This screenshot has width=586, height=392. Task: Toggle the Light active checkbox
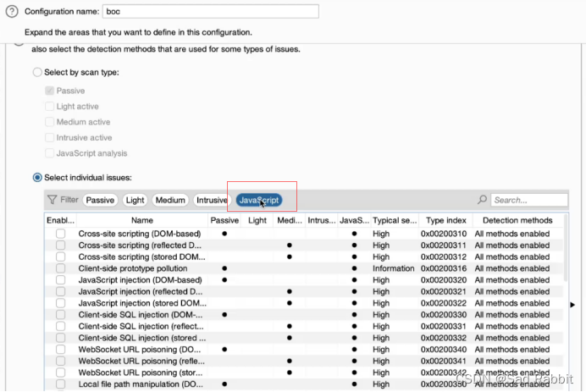[49, 107]
